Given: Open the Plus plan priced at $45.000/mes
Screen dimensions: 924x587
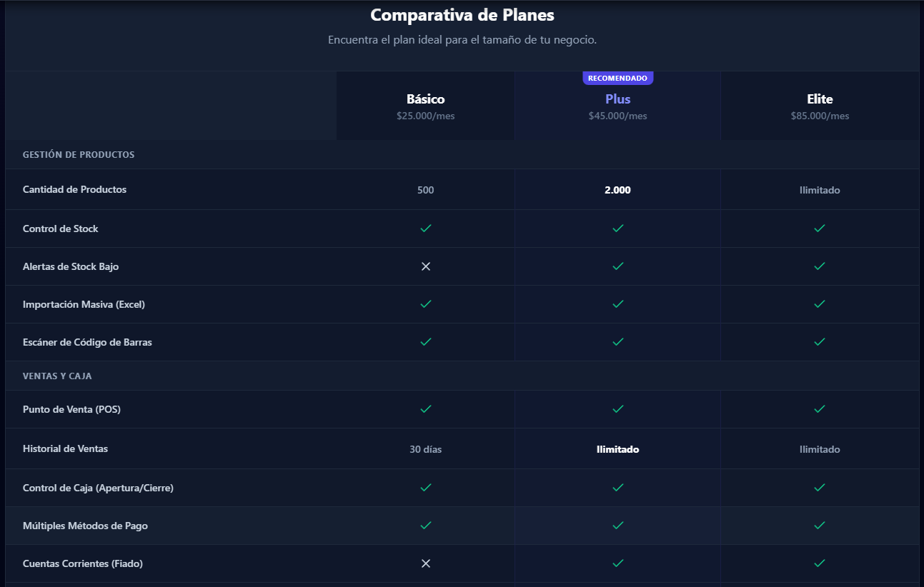Looking at the screenshot, I should pos(617,99).
